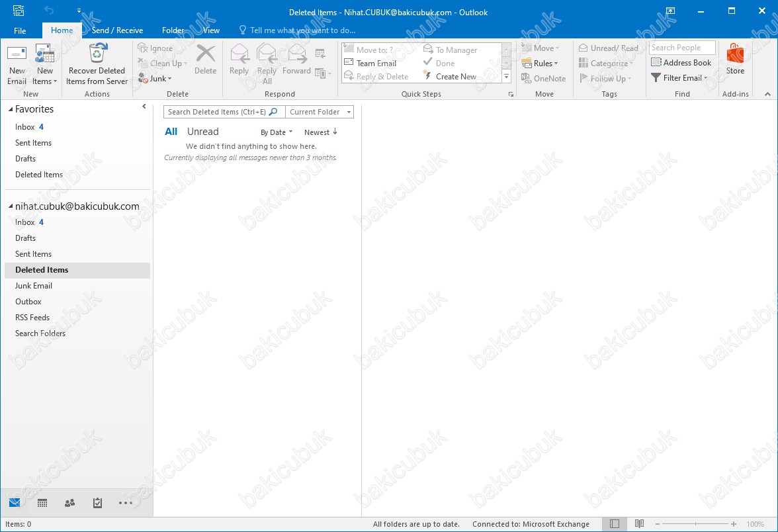This screenshot has height=532, width=778.
Task: Open People view in navigation bar
Action: pyautogui.click(x=69, y=503)
